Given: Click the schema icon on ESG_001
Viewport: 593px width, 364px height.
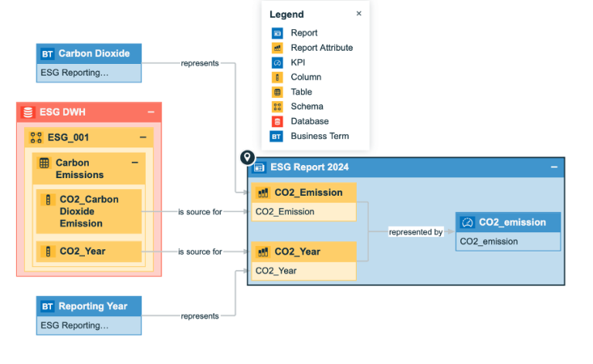Looking at the screenshot, I should 36,137.
